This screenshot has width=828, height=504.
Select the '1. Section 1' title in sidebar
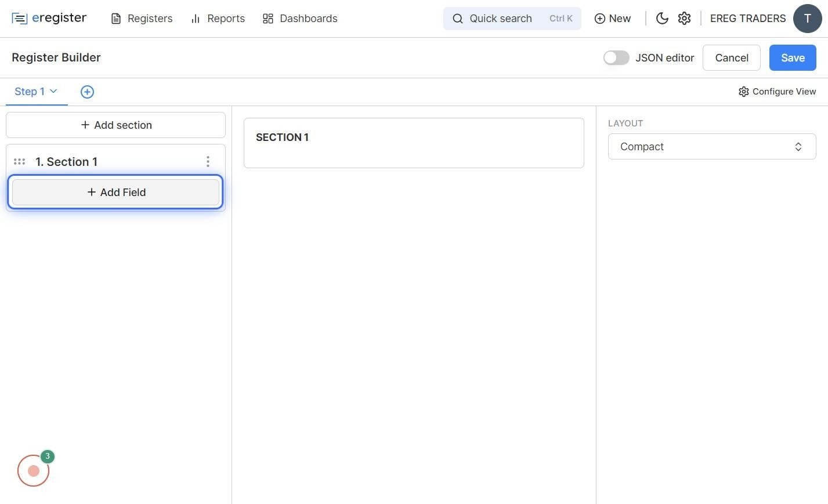pyautogui.click(x=66, y=162)
